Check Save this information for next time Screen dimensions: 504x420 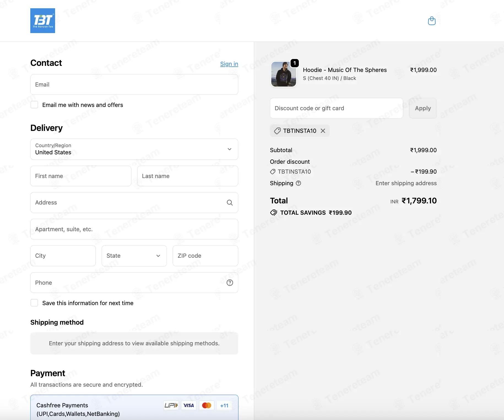pyautogui.click(x=34, y=303)
